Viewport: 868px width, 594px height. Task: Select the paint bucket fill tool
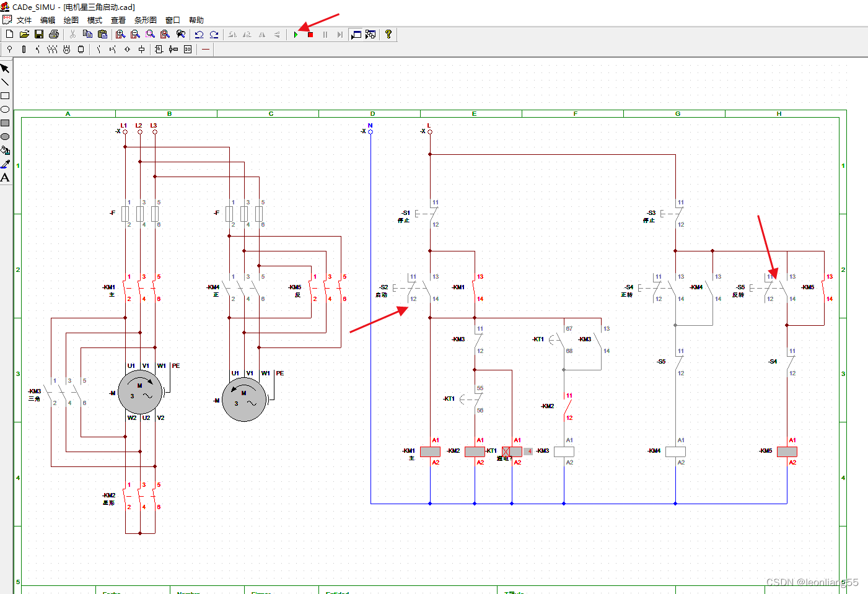point(5,151)
